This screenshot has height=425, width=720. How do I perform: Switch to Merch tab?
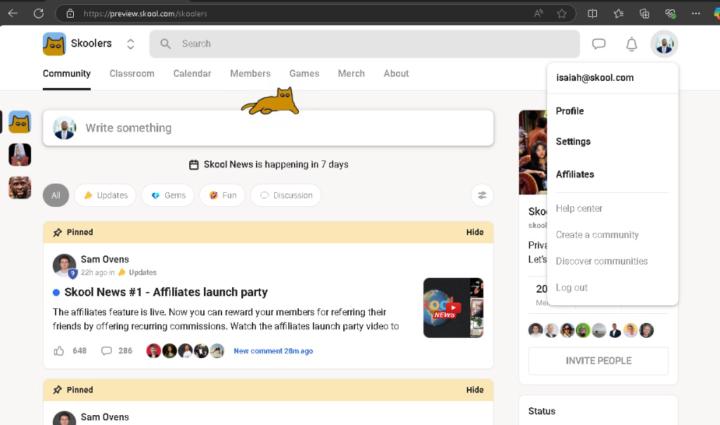(x=351, y=73)
